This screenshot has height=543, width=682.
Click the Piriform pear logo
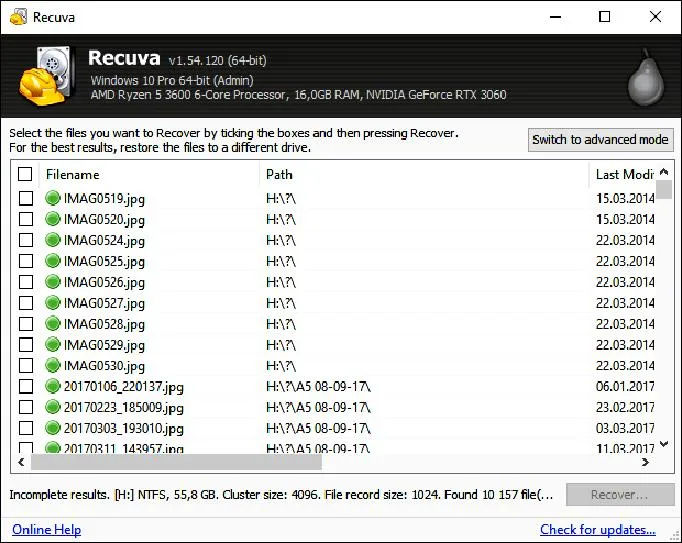pyautogui.click(x=646, y=77)
